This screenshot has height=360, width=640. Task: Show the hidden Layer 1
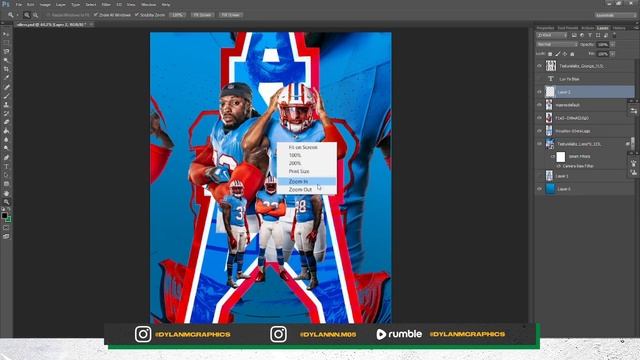tap(539, 176)
